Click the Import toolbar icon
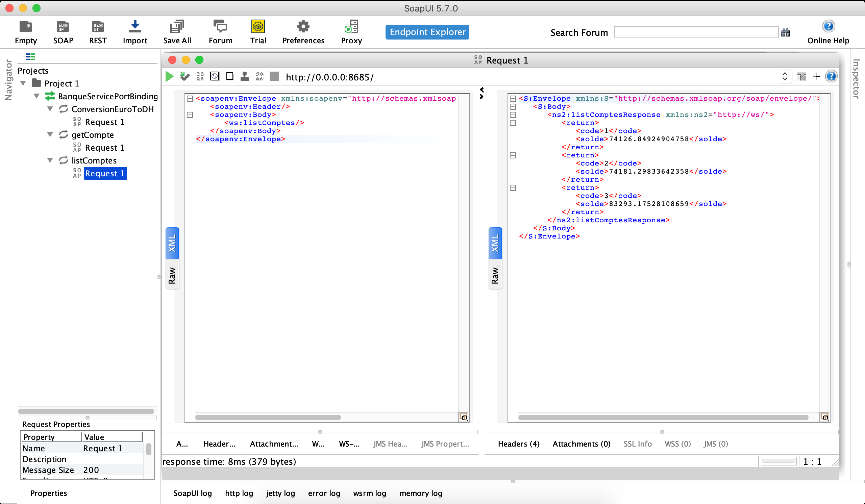 pyautogui.click(x=135, y=32)
